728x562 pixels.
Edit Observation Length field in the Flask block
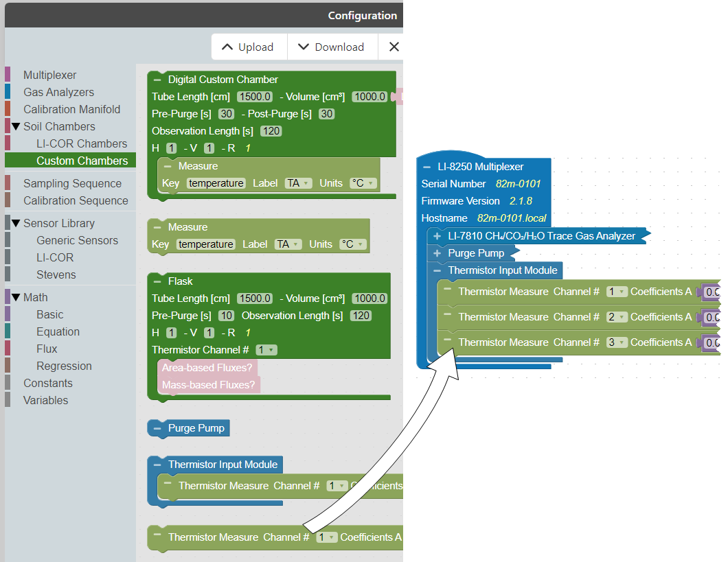pyautogui.click(x=361, y=316)
